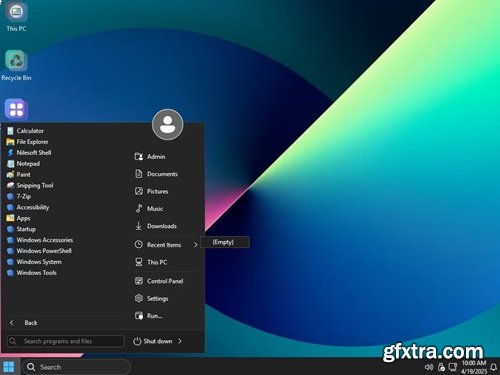Image resolution: width=500 pixels, height=375 pixels.
Task: Click the security tray icon
Action: pyautogui.click(x=441, y=367)
